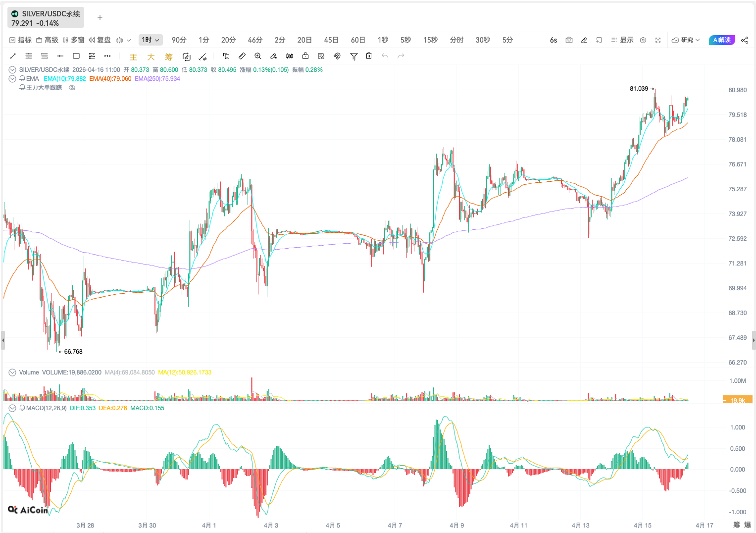
Task: Click the trash icon to delete drawings
Action: 369,56
